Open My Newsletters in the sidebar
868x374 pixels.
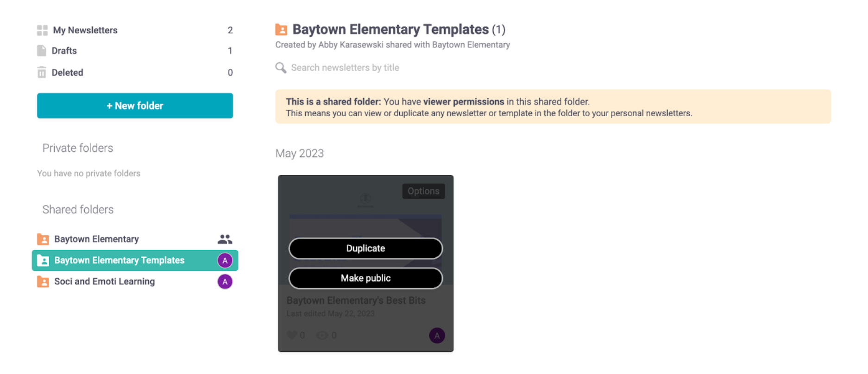click(85, 31)
